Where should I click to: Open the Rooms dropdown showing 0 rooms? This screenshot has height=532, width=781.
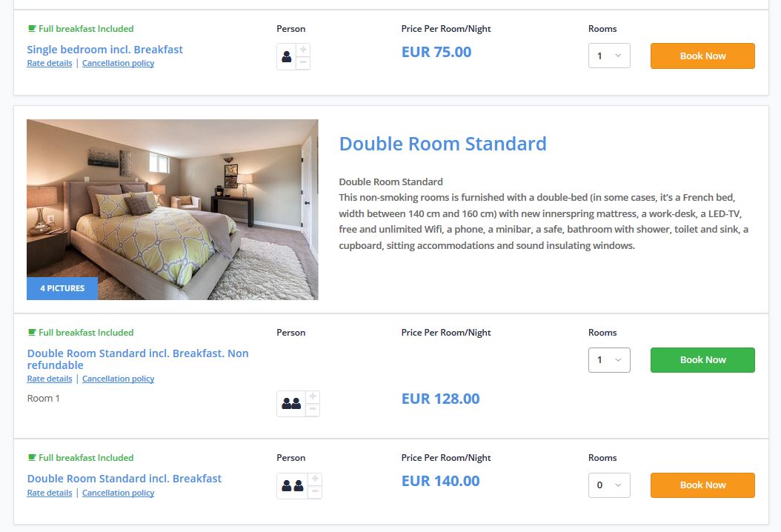[x=608, y=485]
